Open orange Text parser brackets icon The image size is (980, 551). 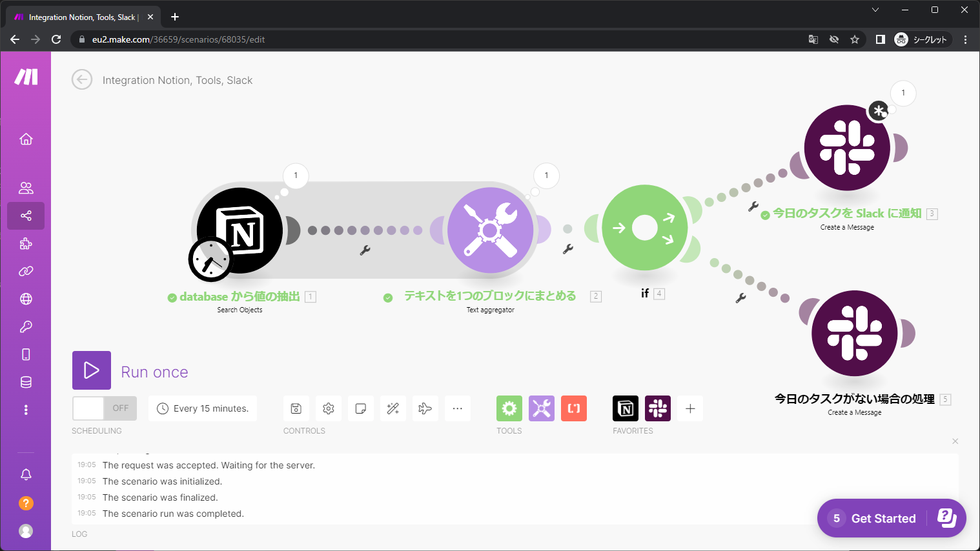pos(574,408)
